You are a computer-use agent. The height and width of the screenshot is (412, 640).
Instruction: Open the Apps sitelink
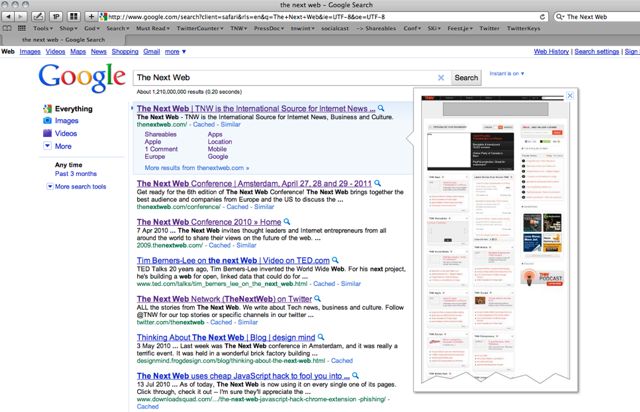(x=215, y=134)
